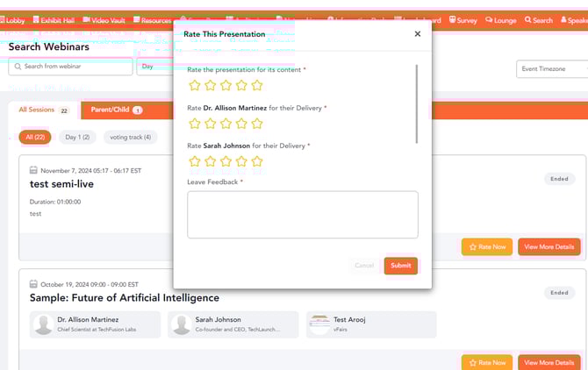This screenshot has width=588, height=370.
Task: Toggle the Day 1 (2) filter chip
Action: [78, 137]
